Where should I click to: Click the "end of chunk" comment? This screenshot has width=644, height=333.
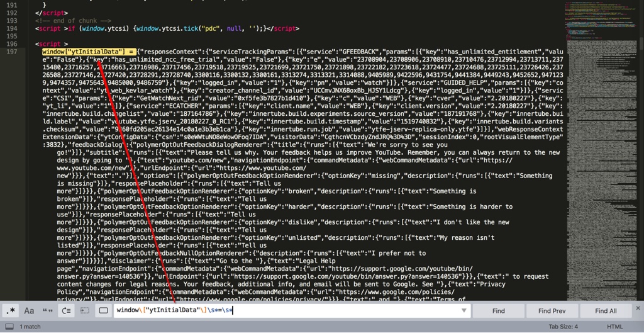coord(73,21)
